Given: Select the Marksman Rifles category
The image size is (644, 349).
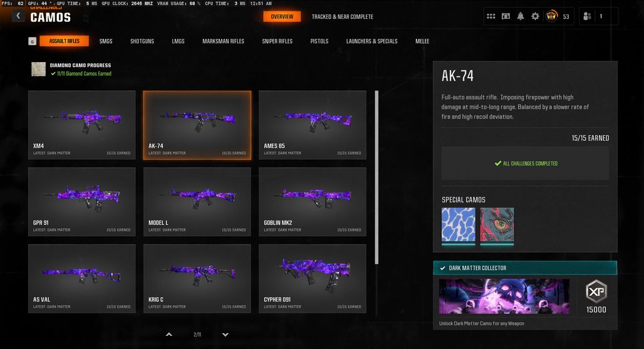Looking at the screenshot, I should pyautogui.click(x=224, y=41).
